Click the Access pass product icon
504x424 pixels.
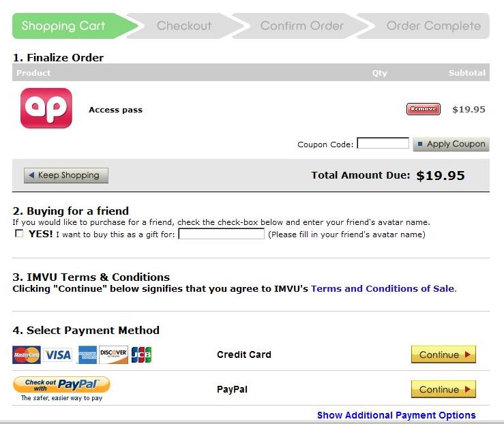[x=46, y=108]
